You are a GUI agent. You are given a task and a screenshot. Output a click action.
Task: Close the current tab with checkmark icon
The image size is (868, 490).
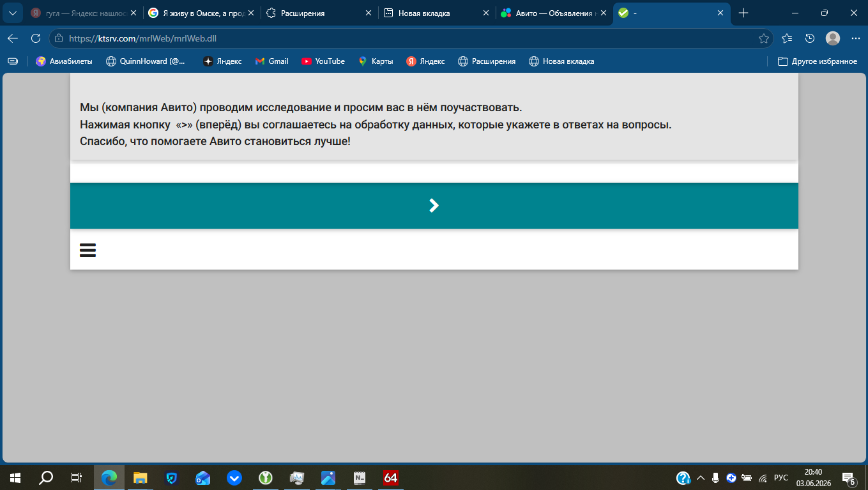(x=720, y=13)
